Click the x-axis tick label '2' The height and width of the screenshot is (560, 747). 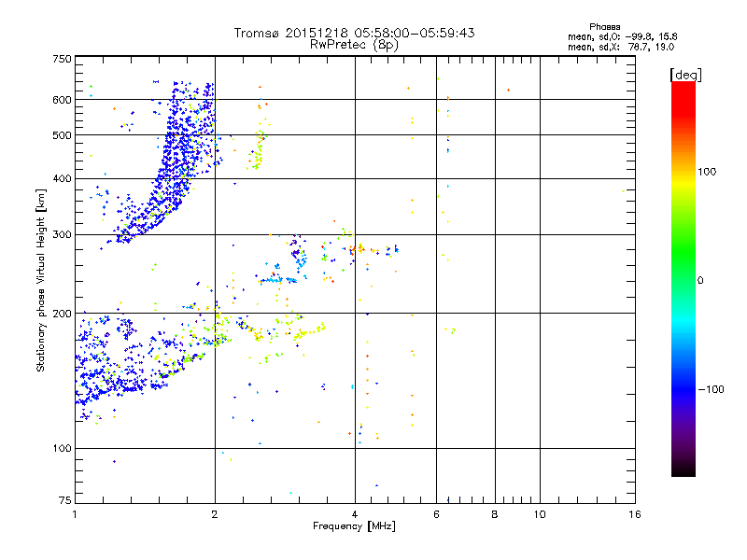click(x=215, y=514)
